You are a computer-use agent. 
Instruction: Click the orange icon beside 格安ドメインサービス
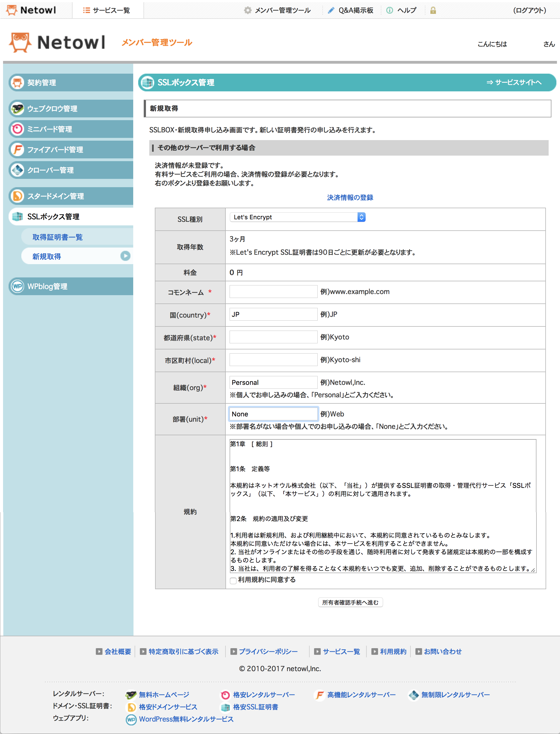pyautogui.click(x=131, y=707)
